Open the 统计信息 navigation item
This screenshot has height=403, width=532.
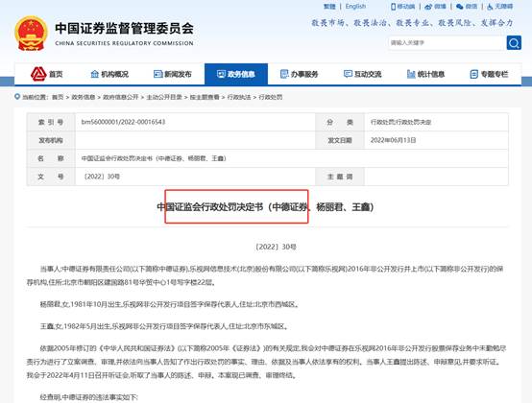425,74
